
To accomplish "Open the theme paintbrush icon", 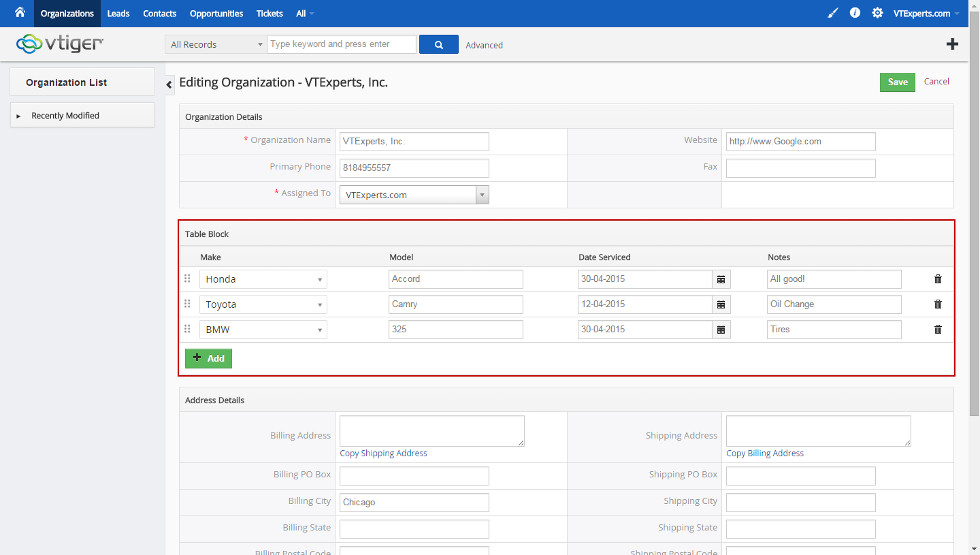I will (x=833, y=13).
